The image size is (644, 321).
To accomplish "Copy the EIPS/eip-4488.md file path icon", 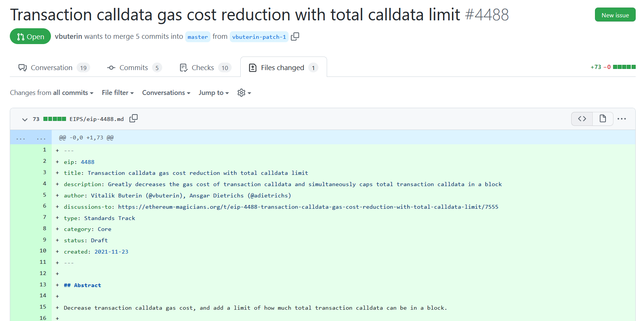I will [x=134, y=118].
